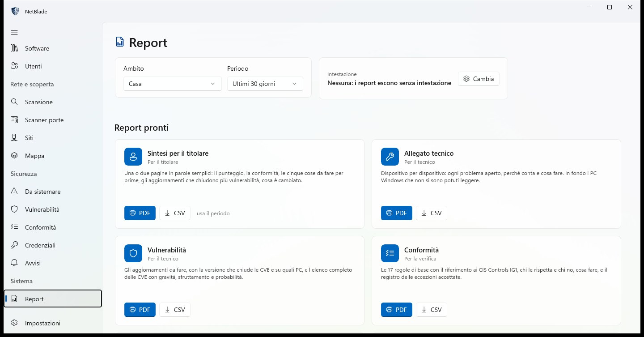Image resolution: width=644 pixels, height=337 pixels.
Task: Click the Vulnerabilità shield icon in sidebar
Action: click(14, 209)
